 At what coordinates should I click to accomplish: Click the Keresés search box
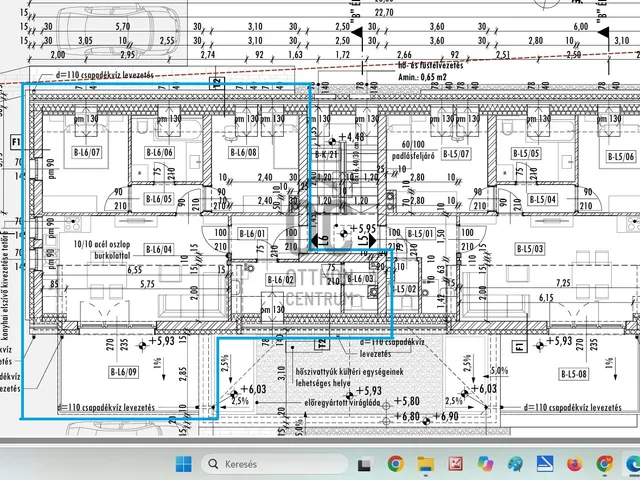(x=274, y=464)
